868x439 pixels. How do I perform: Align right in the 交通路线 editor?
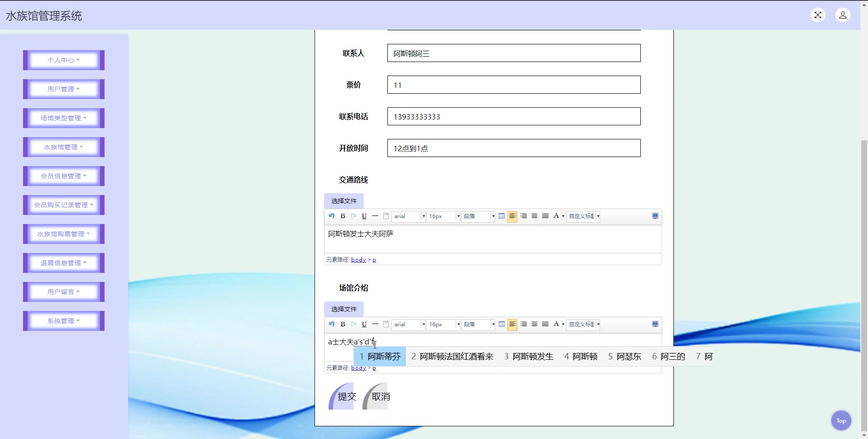tap(523, 216)
